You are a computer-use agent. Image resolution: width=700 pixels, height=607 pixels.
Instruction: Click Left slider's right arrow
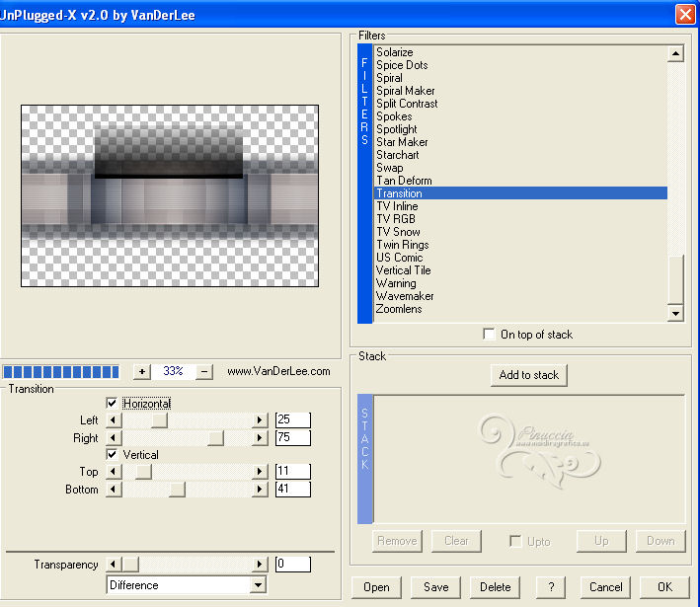point(260,420)
